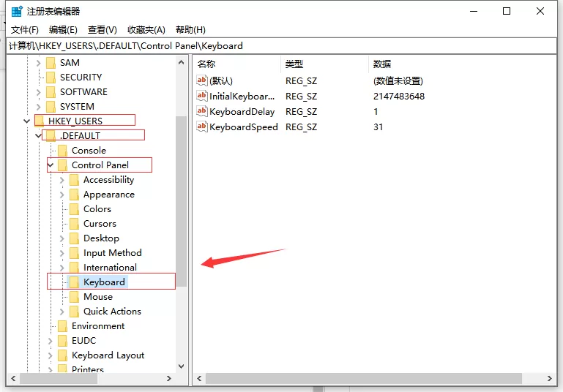This screenshot has width=563, height=392.
Task: Expand the SOFTWARE key
Action: pyautogui.click(x=38, y=92)
